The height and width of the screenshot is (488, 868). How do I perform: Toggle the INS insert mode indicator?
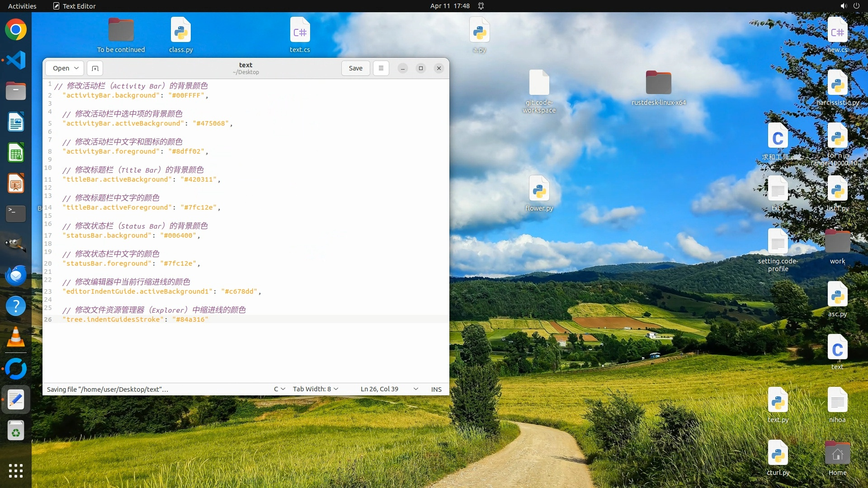point(436,389)
